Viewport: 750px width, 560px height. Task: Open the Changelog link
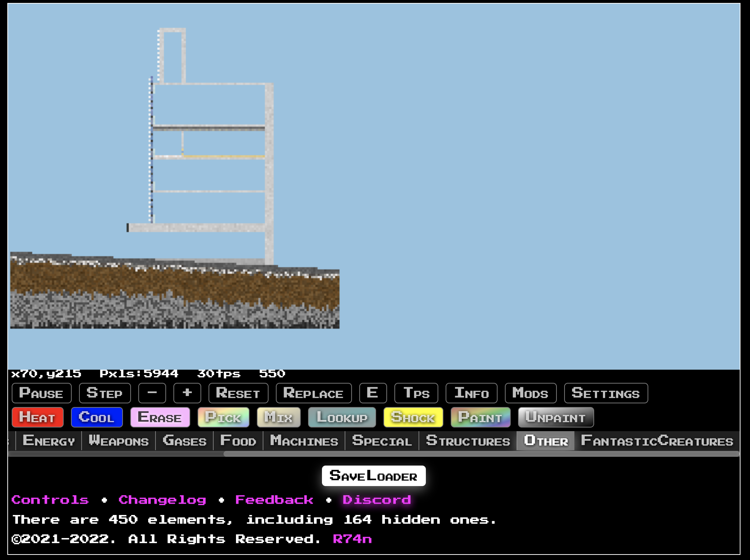(162, 500)
